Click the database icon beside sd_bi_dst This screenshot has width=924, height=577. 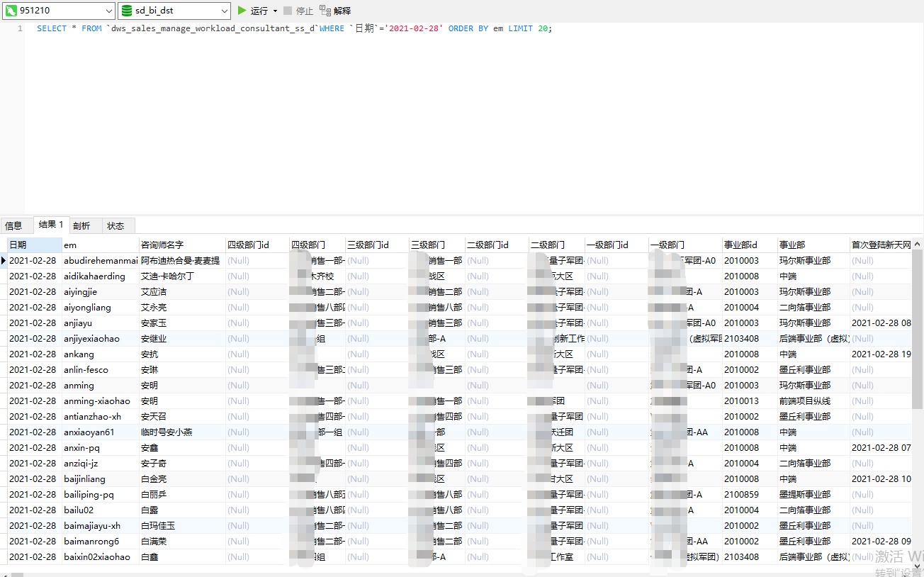[x=126, y=11]
